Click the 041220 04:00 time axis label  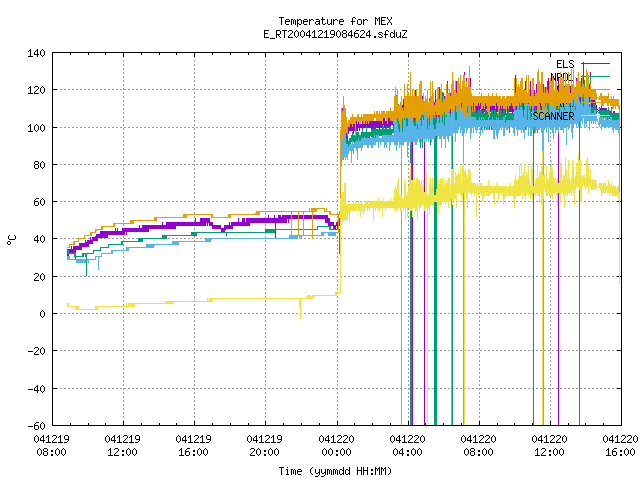[407, 446]
